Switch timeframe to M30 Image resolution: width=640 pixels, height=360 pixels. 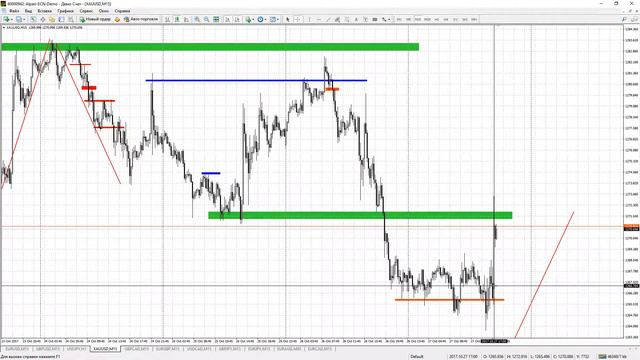(x=427, y=19)
